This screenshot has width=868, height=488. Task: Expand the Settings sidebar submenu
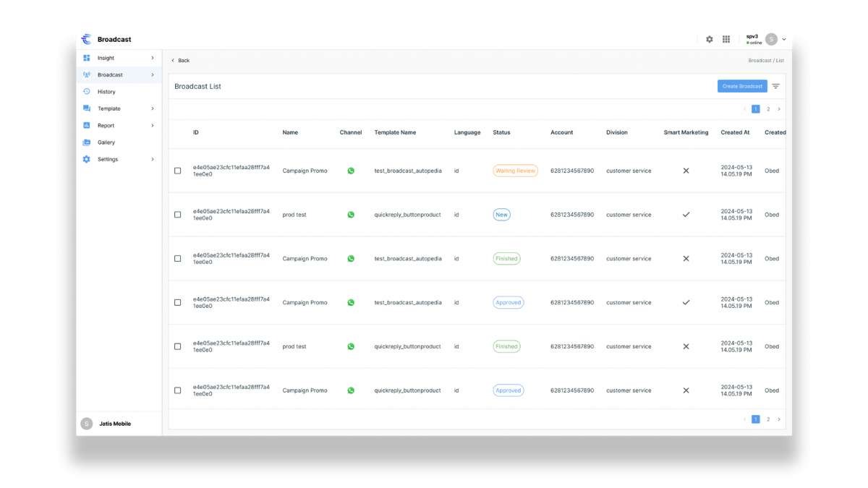[152, 159]
